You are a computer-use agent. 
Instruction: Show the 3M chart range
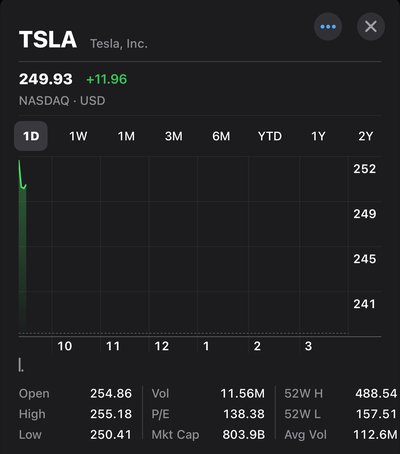(x=174, y=136)
